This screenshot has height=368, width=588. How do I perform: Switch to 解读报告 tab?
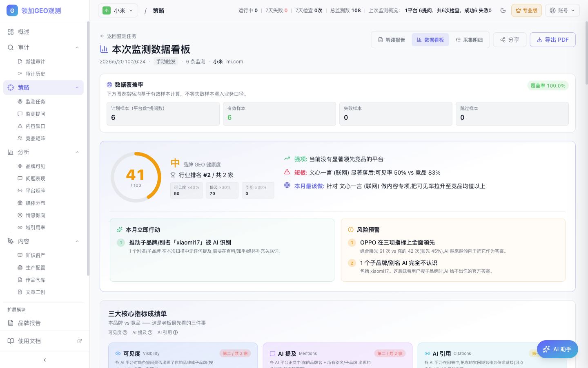click(391, 40)
